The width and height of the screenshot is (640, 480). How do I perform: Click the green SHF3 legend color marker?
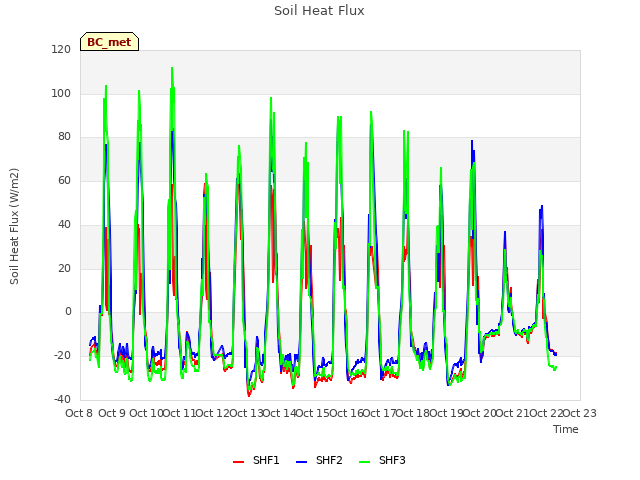click(364, 462)
